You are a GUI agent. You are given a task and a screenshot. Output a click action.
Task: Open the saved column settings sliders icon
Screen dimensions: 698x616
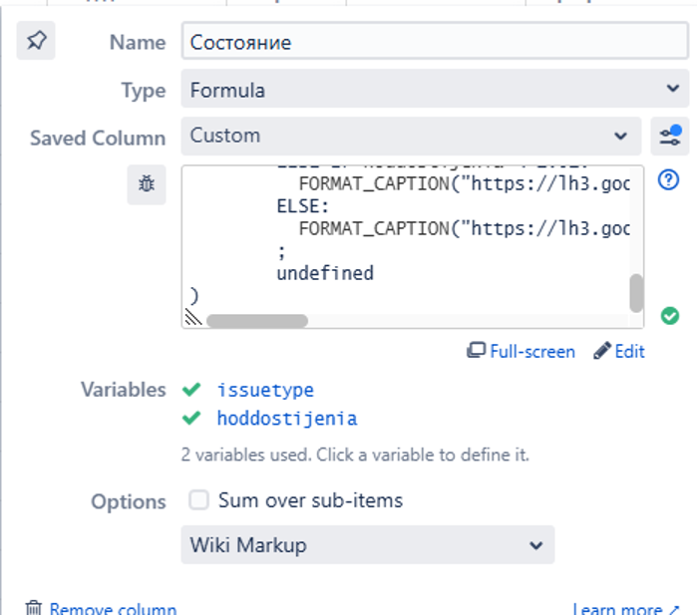click(670, 136)
